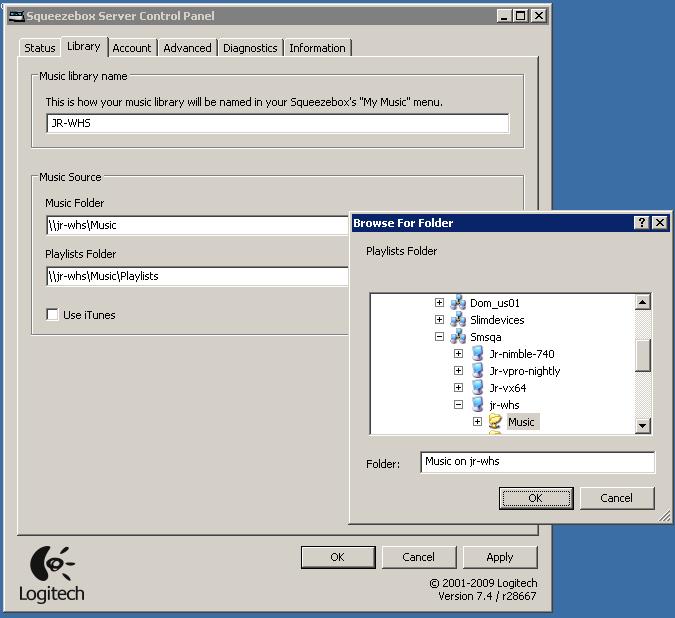This screenshot has width=675, height=618.
Task: Expand the Dom_us01 tree node
Action: point(439,303)
